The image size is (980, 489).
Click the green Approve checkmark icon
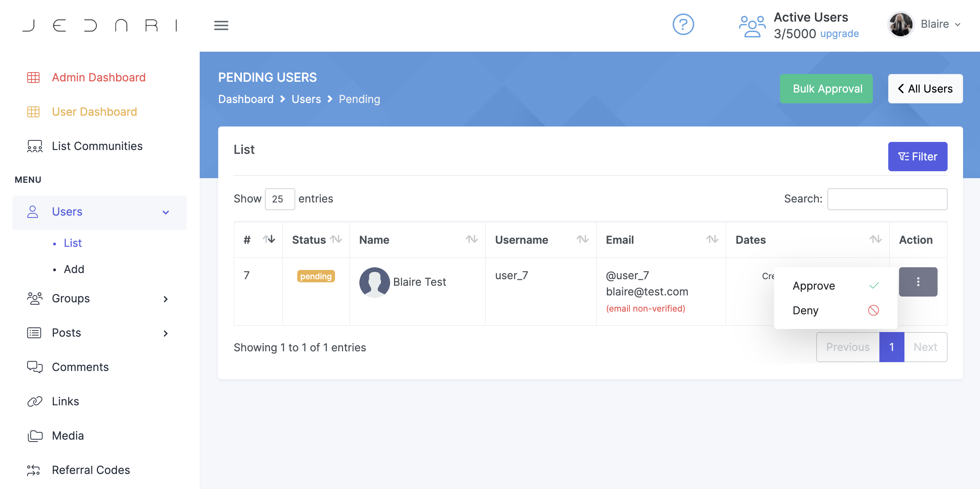[x=874, y=286]
